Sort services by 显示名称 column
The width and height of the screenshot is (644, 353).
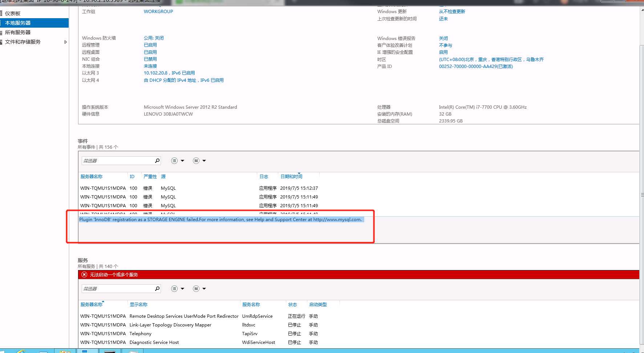pyautogui.click(x=138, y=305)
